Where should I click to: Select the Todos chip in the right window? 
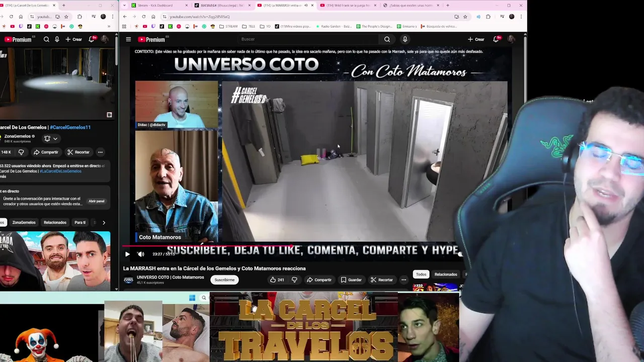421,274
